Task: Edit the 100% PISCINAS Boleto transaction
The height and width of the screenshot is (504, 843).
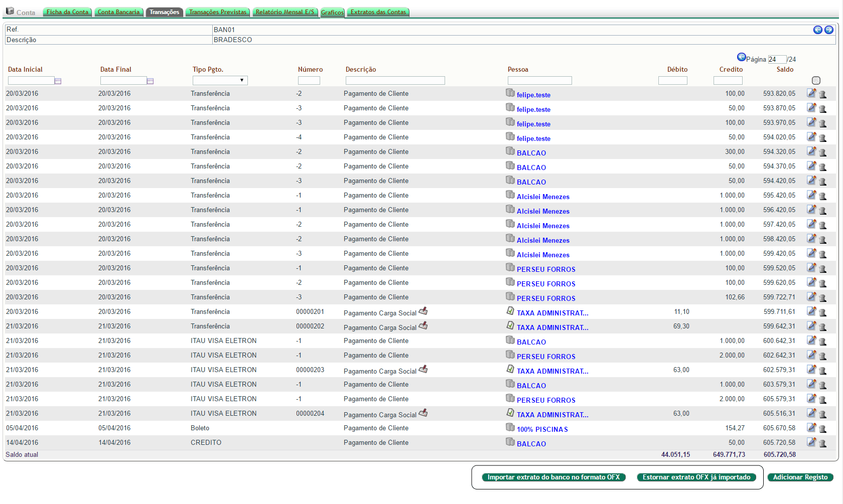Action: tap(811, 427)
